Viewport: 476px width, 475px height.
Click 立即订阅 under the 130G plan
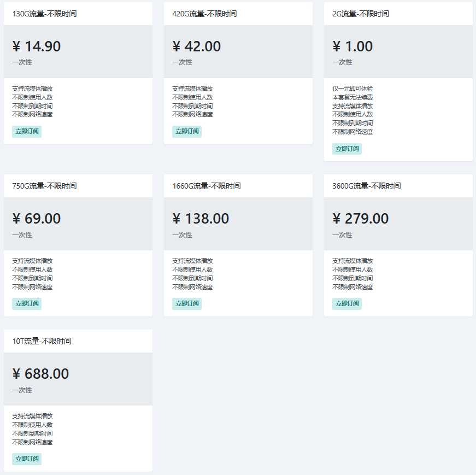(x=27, y=131)
